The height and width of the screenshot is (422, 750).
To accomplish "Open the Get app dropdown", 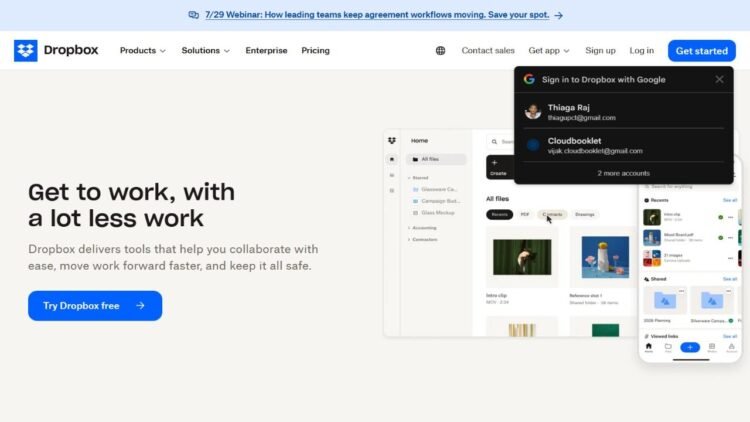I will tap(549, 51).
